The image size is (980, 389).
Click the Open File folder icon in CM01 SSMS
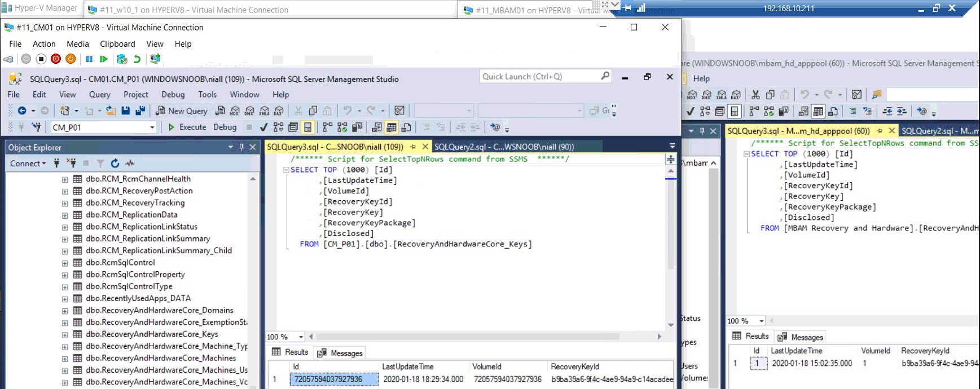[x=111, y=111]
